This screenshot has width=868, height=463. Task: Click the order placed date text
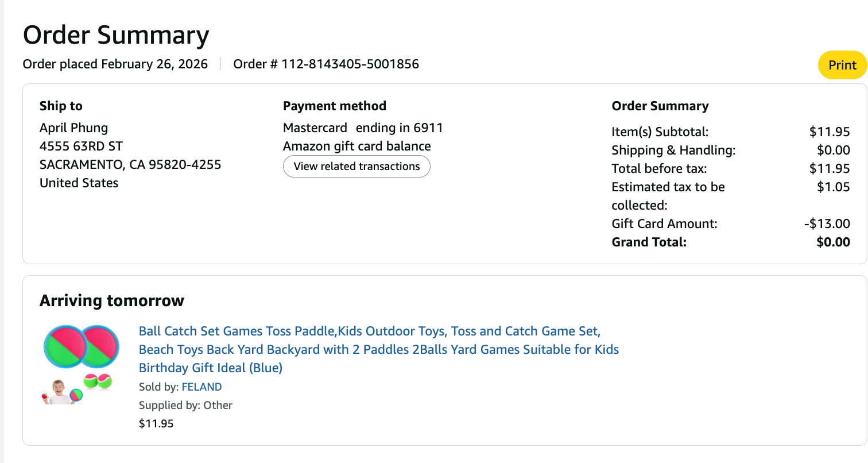pos(115,64)
